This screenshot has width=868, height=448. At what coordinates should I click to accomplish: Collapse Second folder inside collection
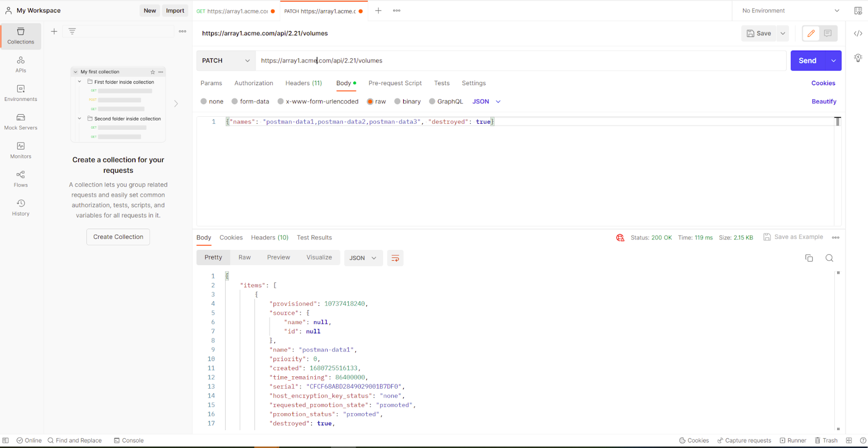pos(80,118)
